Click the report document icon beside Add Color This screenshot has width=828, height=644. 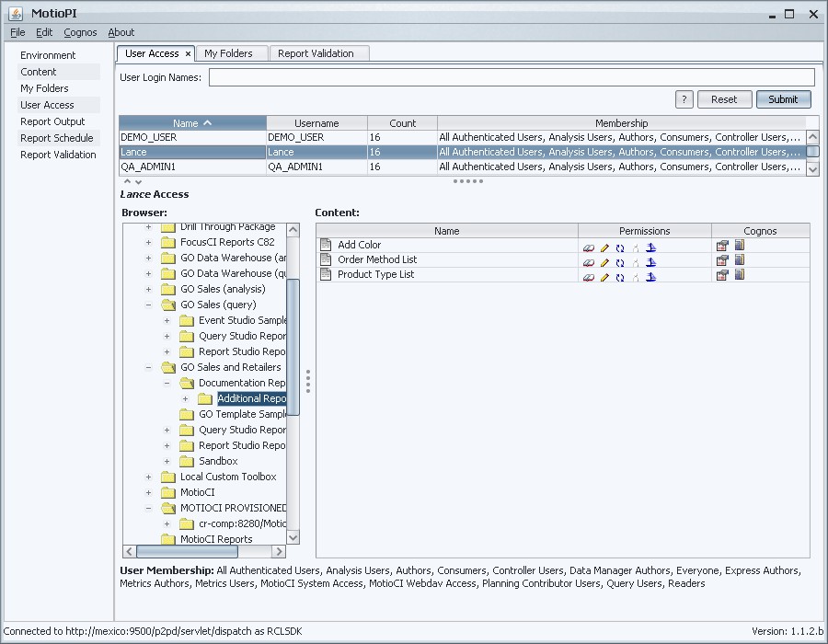326,245
